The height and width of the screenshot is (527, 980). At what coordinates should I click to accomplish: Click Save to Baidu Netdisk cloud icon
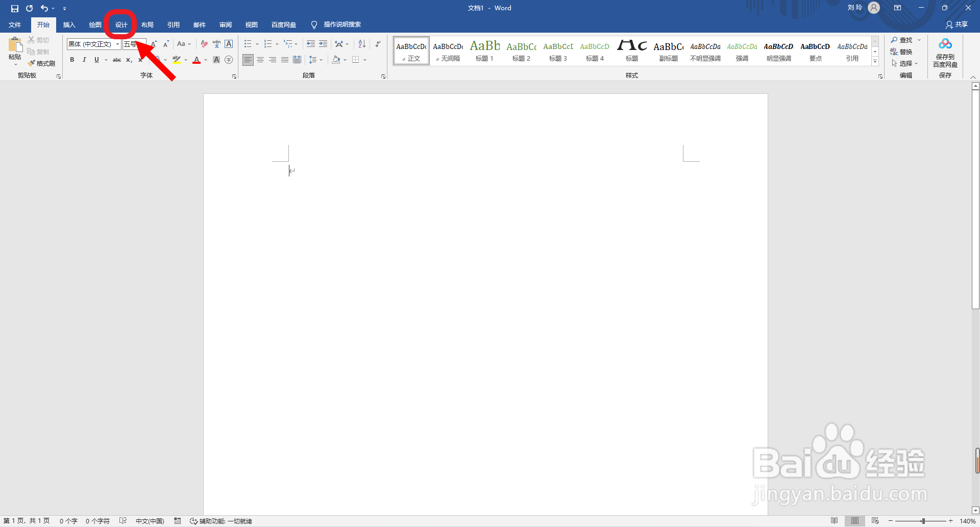(x=945, y=45)
